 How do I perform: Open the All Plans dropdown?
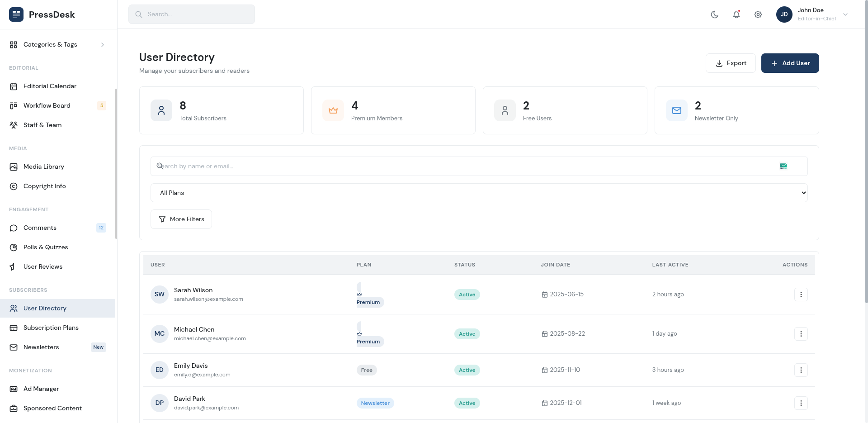(479, 193)
